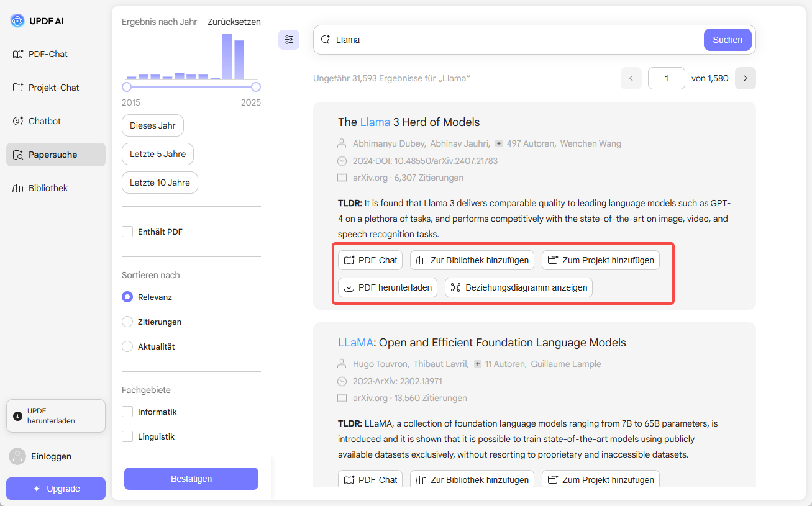The image size is (812, 506).
Task: Click the UPDF herunterladen download button
Action: [x=56, y=416]
